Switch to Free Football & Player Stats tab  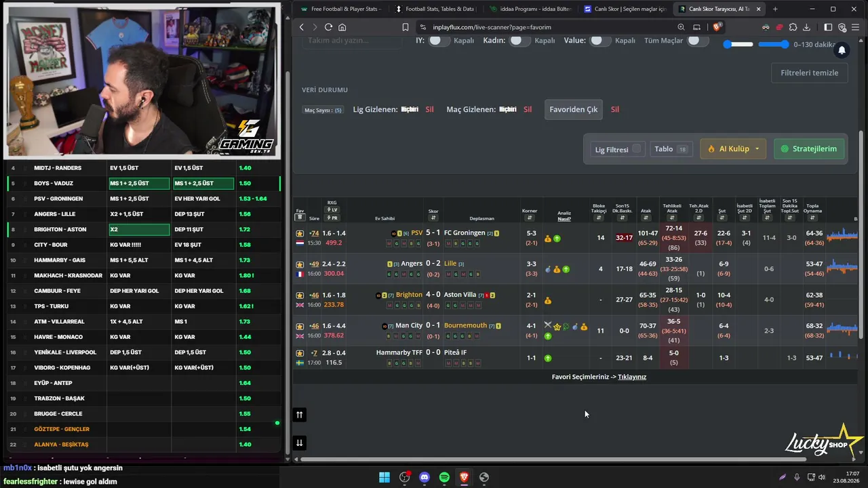[x=341, y=9]
